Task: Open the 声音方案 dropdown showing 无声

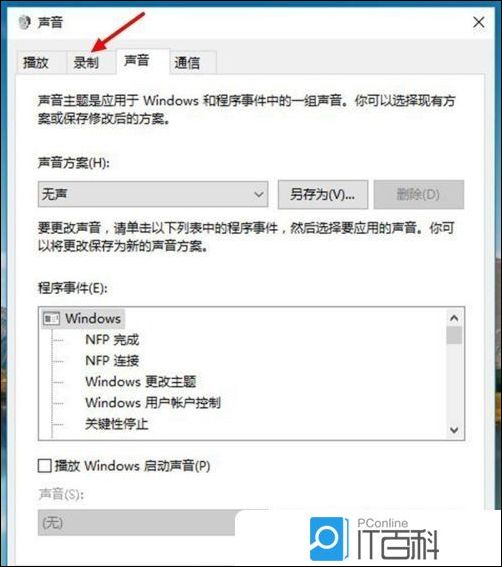Action: pyautogui.click(x=153, y=194)
